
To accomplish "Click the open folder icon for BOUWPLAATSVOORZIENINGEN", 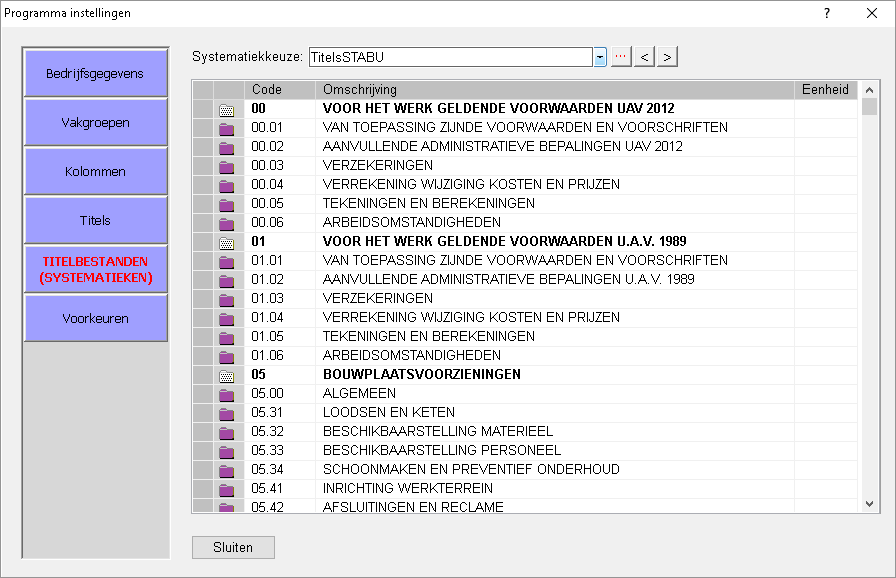I will click(x=225, y=374).
